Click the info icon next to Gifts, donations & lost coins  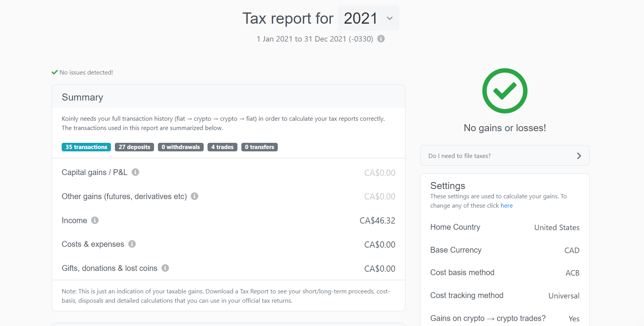(x=165, y=268)
